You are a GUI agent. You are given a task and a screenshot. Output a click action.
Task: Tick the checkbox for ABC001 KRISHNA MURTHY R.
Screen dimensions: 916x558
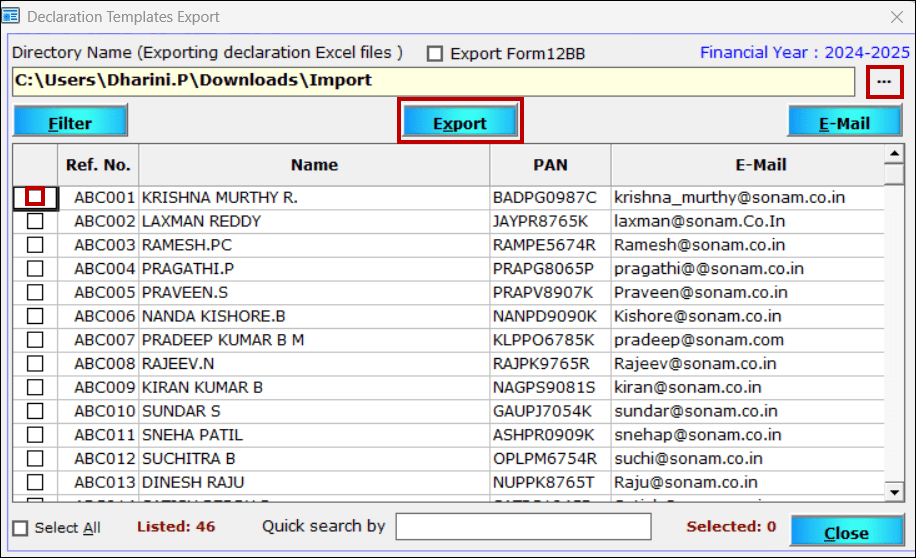pyautogui.click(x=35, y=197)
